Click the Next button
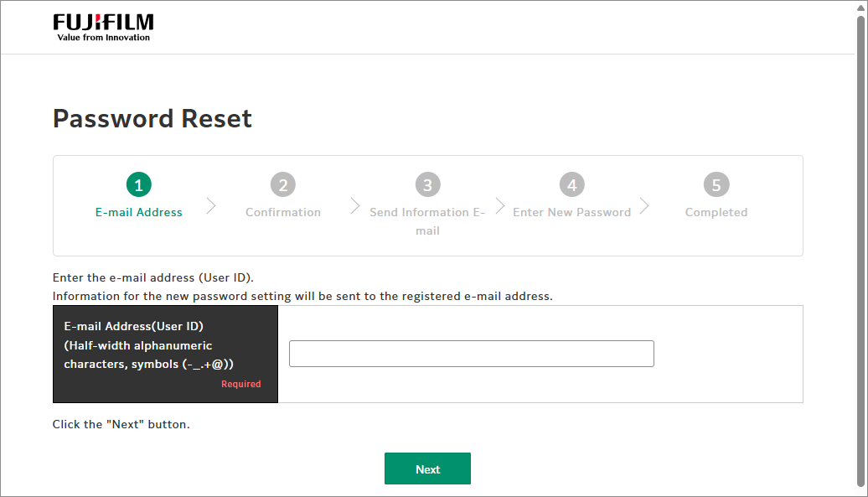 (428, 469)
